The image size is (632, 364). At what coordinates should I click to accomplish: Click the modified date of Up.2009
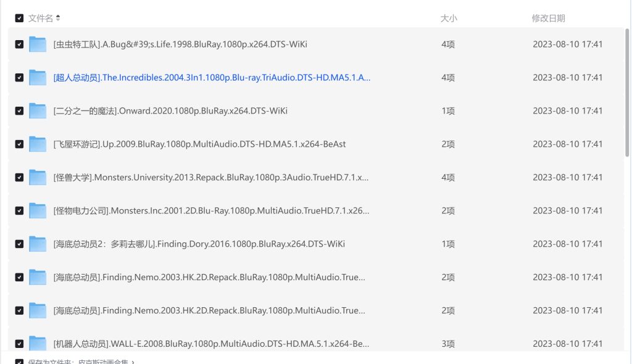point(568,144)
